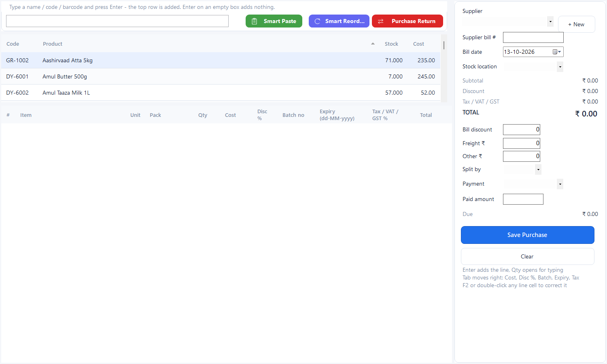Focus the product search box
The image size is (607, 364).
coord(117,21)
